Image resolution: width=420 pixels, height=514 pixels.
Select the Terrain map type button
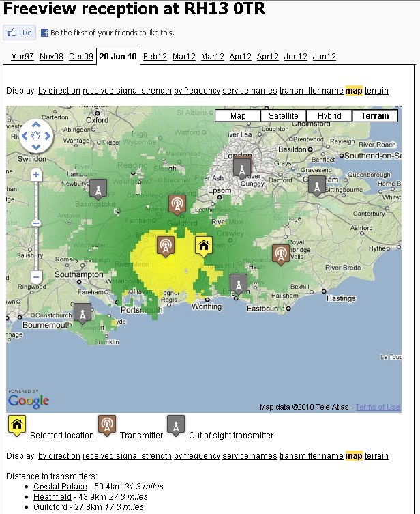tap(375, 116)
